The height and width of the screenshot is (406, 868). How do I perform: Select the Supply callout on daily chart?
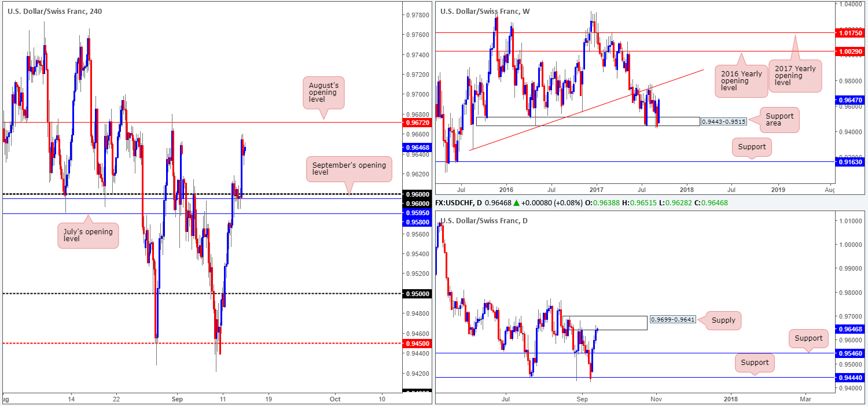pos(723,320)
